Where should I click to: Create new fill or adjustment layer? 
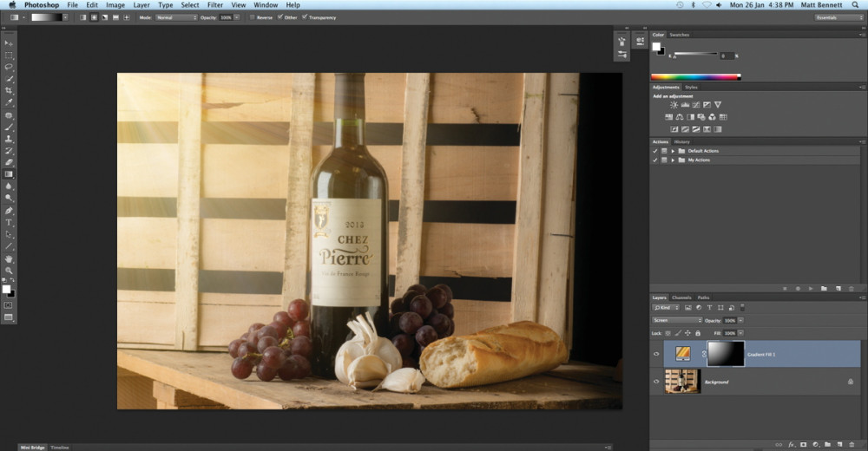(815, 444)
